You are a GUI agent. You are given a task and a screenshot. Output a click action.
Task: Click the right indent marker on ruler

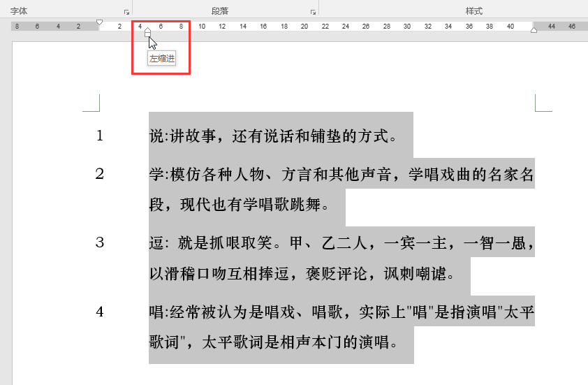pyautogui.click(x=534, y=30)
